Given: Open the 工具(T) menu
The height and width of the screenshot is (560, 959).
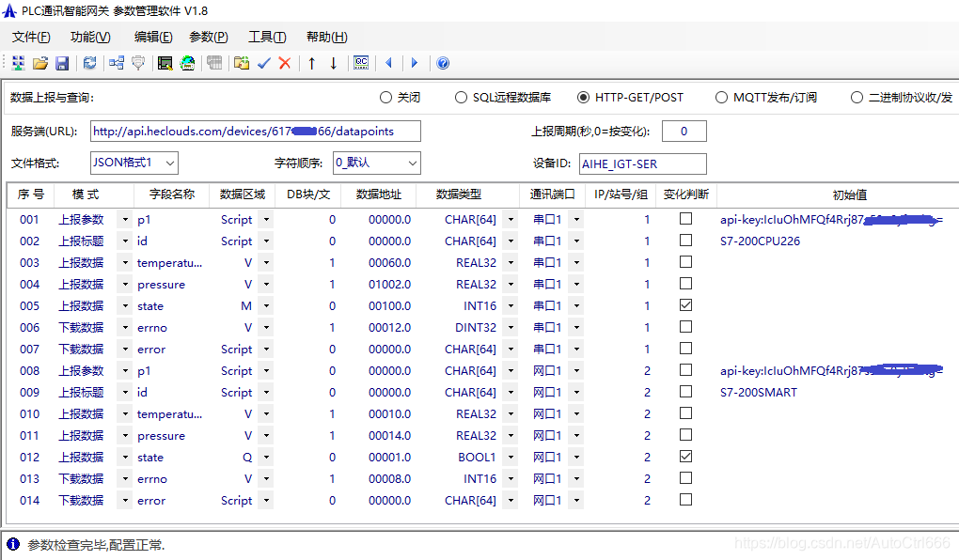Looking at the screenshot, I should [267, 38].
